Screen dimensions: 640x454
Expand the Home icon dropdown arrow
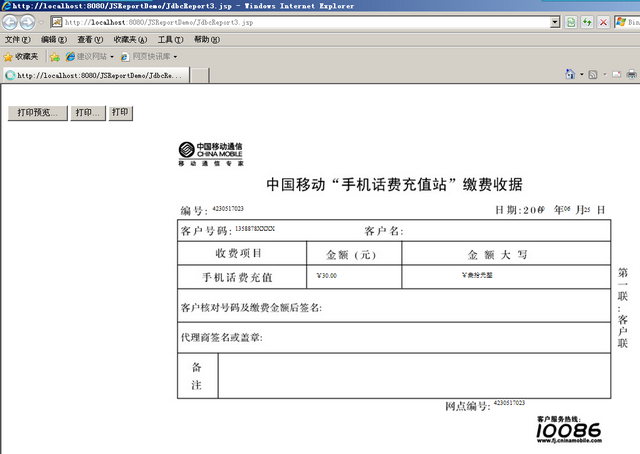coord(582,74)
